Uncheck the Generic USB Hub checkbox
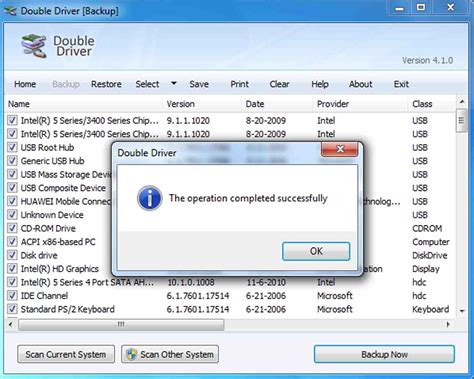 coord(12,161)
